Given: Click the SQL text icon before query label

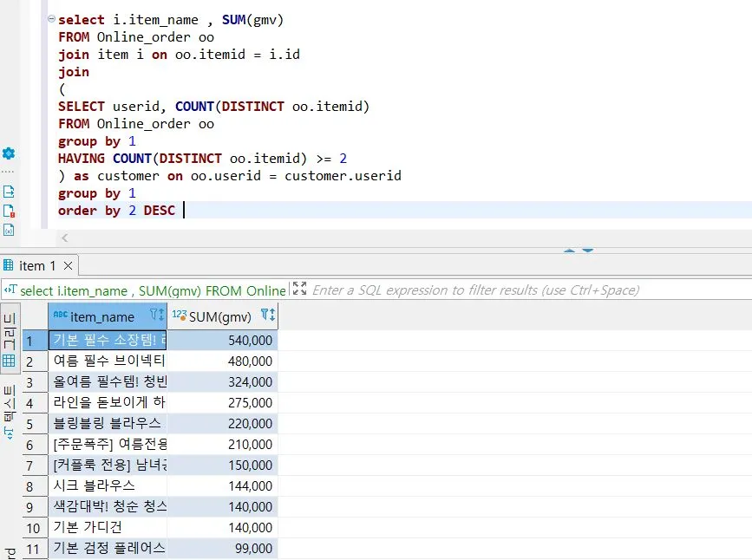Looking at the screenshot, I should pos(10,290).
